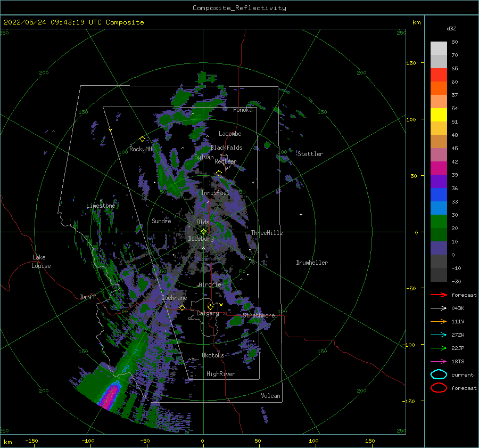Click the -150 value on bottom axis
The image size is (479, 448).
(x=31, y=441)
